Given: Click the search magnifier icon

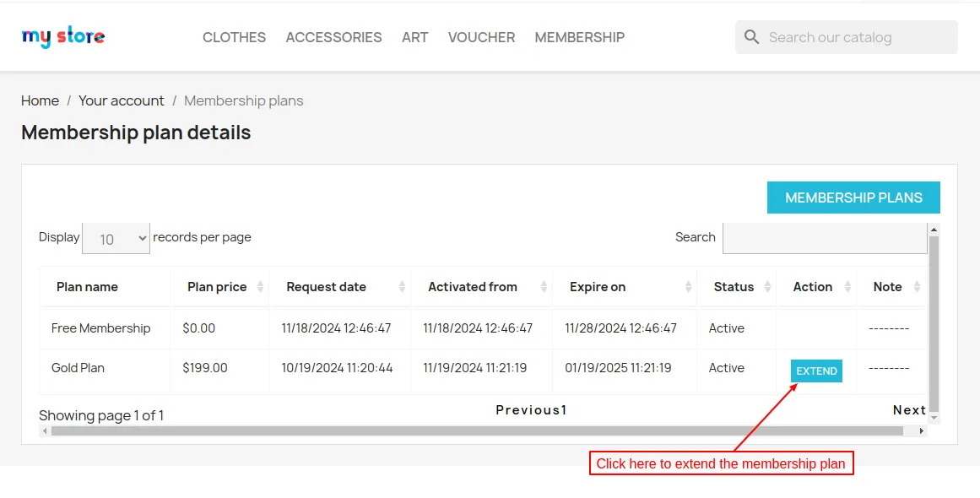Looking at the screenshot, I should (x=751, y=37).
